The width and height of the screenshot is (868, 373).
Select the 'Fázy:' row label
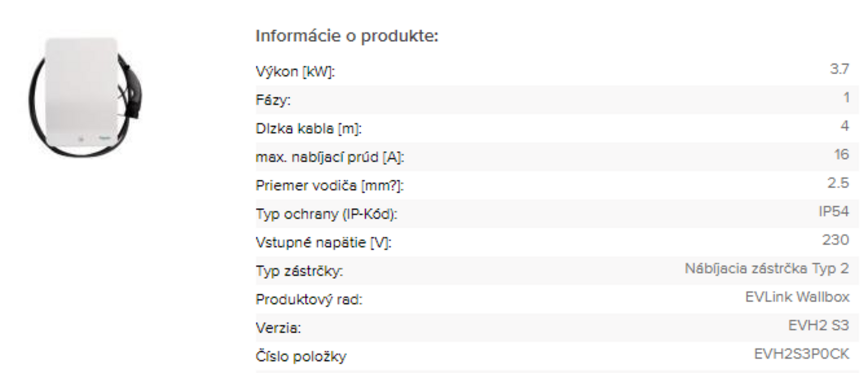pos(273,100)
